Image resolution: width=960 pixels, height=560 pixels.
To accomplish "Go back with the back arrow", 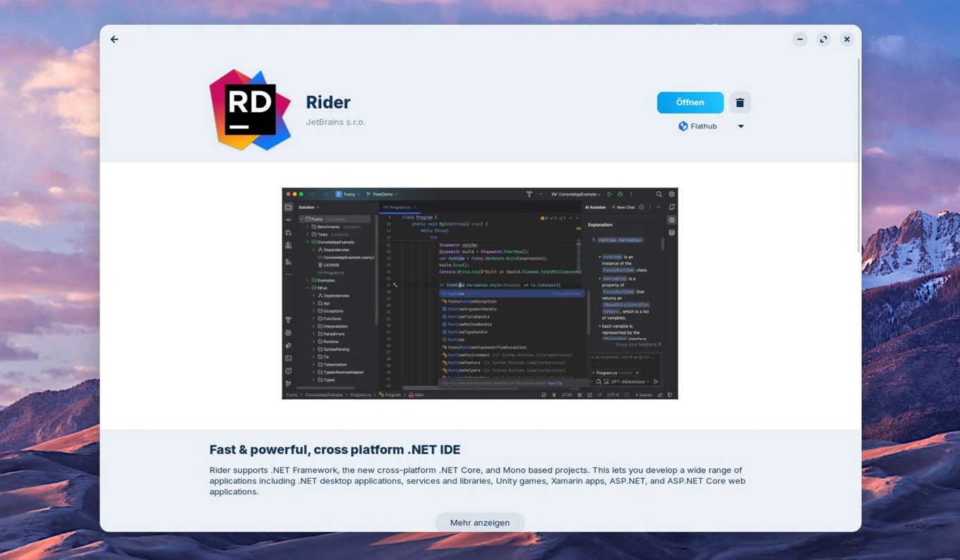I will coord(114,39).
